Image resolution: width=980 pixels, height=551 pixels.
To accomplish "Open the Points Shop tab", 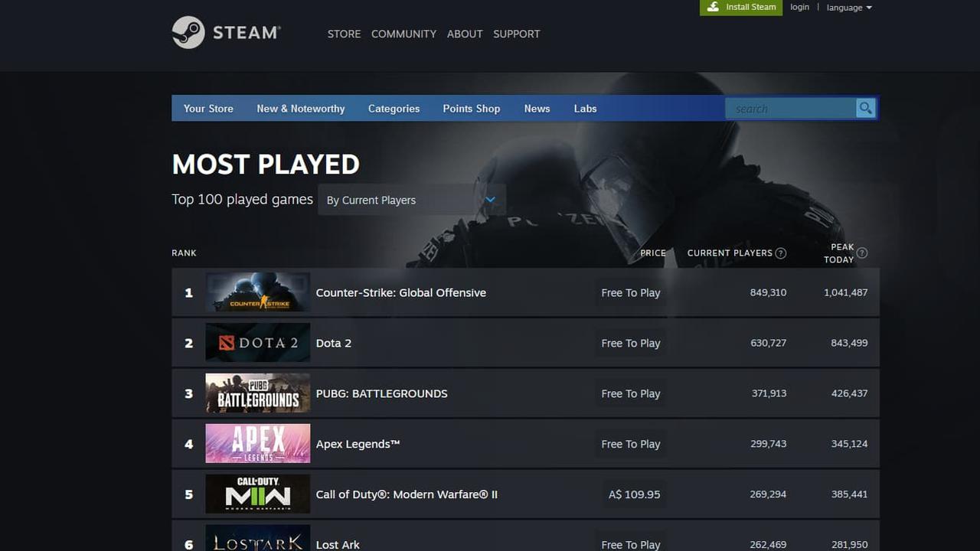I will coord(472,109).
